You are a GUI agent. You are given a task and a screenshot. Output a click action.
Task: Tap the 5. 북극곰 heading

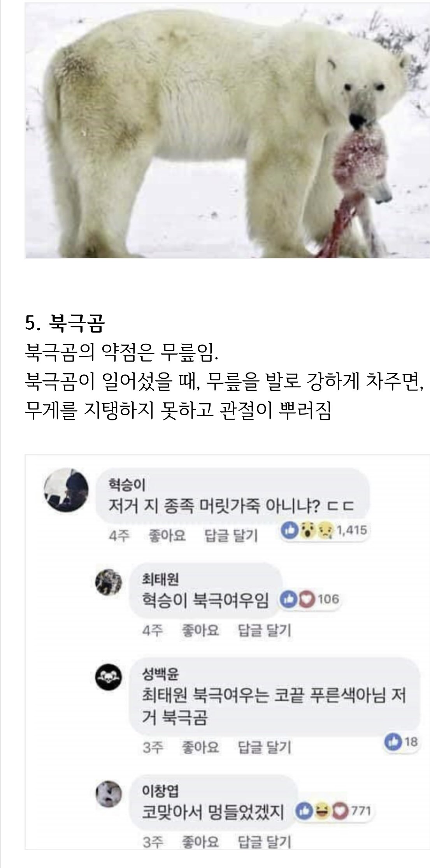(65, 323)
